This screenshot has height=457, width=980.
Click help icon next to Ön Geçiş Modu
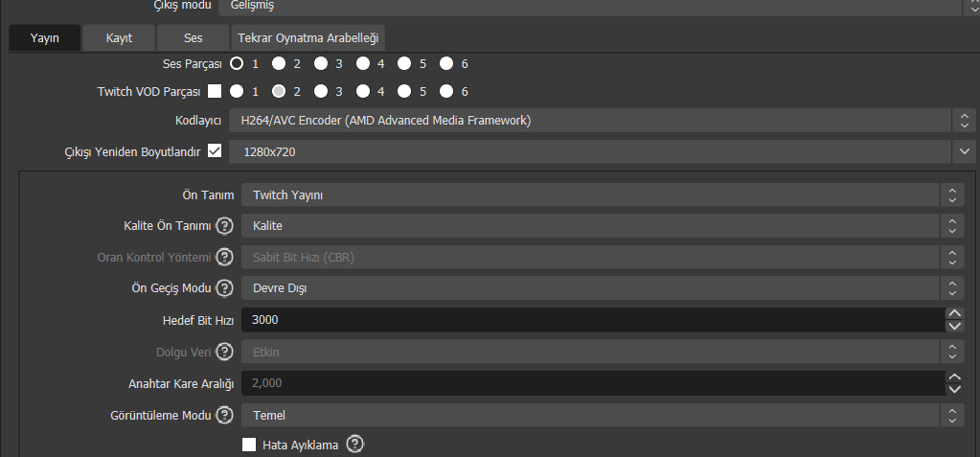click(225, 287)
